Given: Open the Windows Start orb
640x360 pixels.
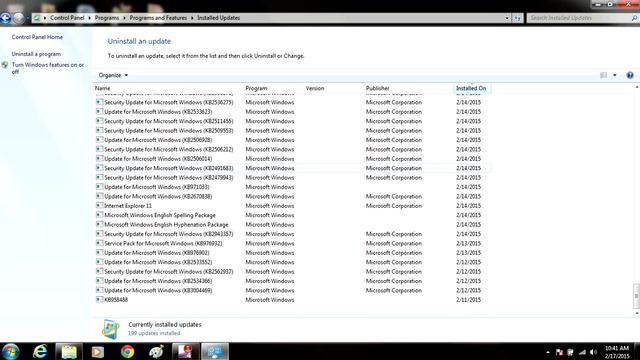Looking at the screenshot, I should (11, 351).
